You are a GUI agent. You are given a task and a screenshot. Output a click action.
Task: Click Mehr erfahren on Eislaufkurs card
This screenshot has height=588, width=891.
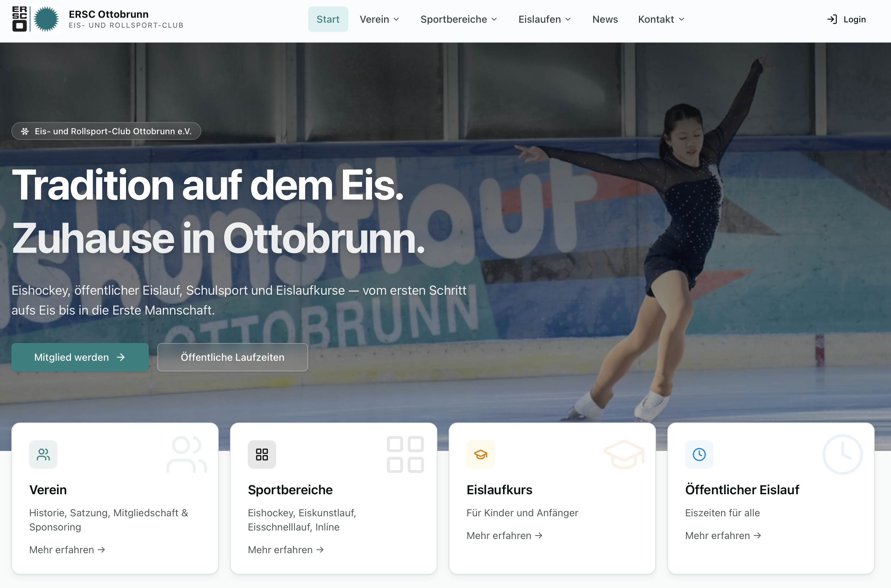(x=504, y=535)
